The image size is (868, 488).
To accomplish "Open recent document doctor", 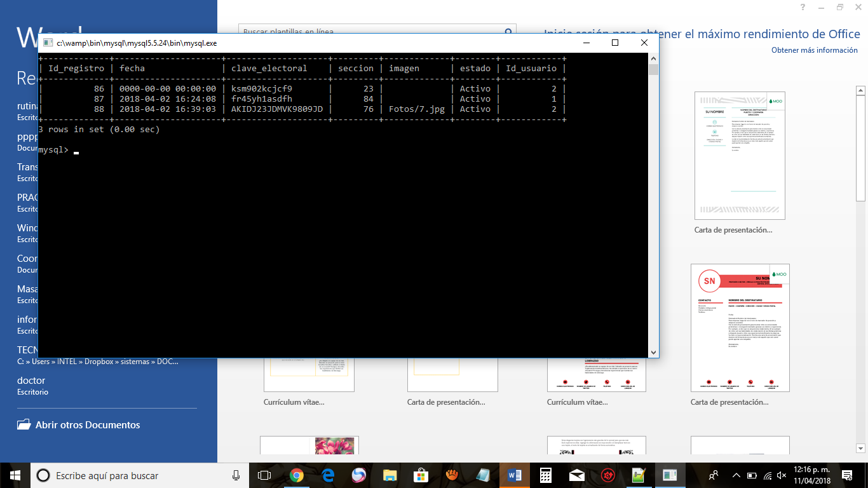I will coord(31,381).
